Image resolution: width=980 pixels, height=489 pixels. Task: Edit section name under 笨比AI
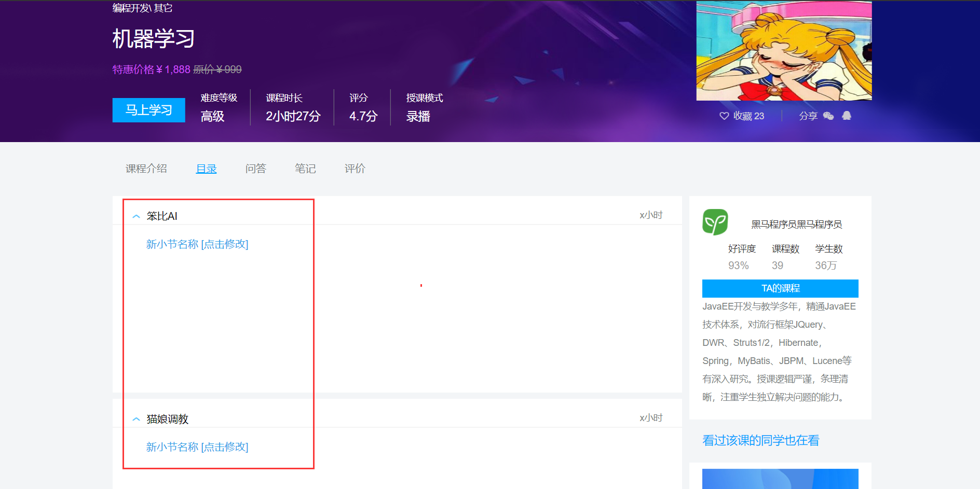coord(197,244)
